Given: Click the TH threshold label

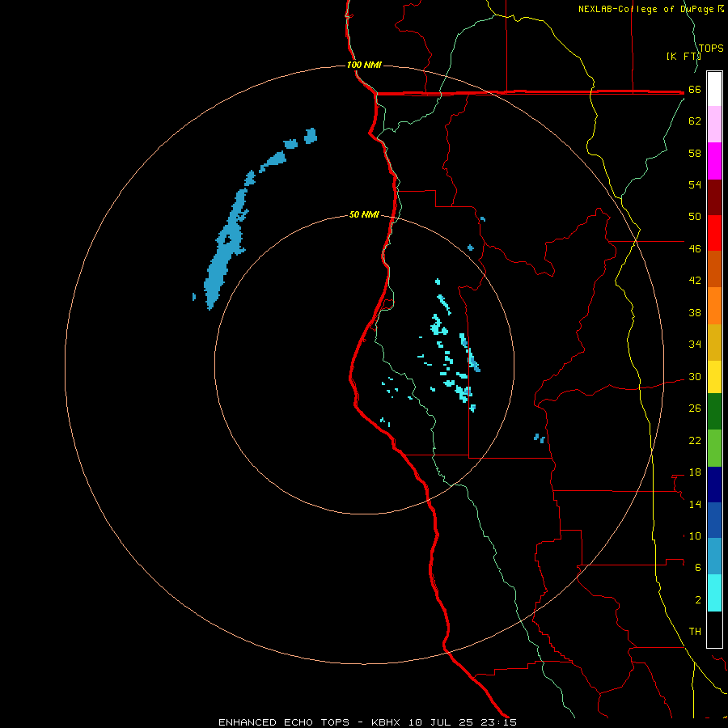Looking at the screenshot, I should [695, 632].
